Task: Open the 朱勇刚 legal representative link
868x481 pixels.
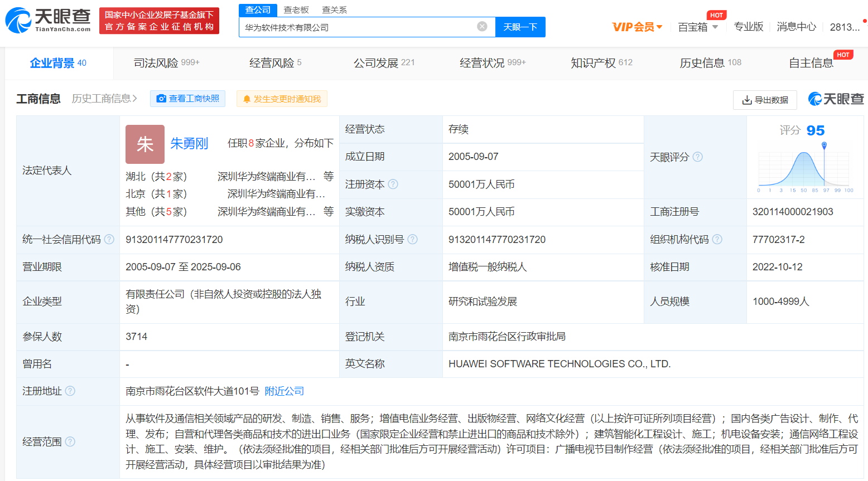Action: (x=189, y=143)
